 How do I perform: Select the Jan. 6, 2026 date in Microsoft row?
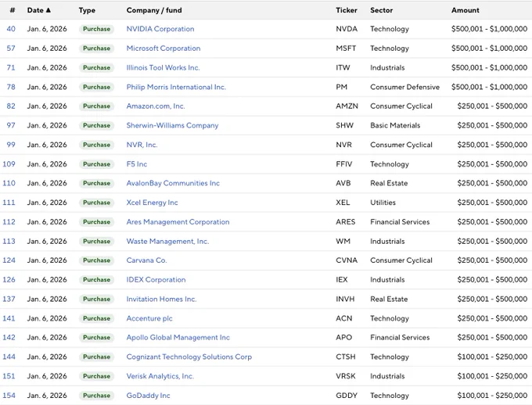(47, 48)
